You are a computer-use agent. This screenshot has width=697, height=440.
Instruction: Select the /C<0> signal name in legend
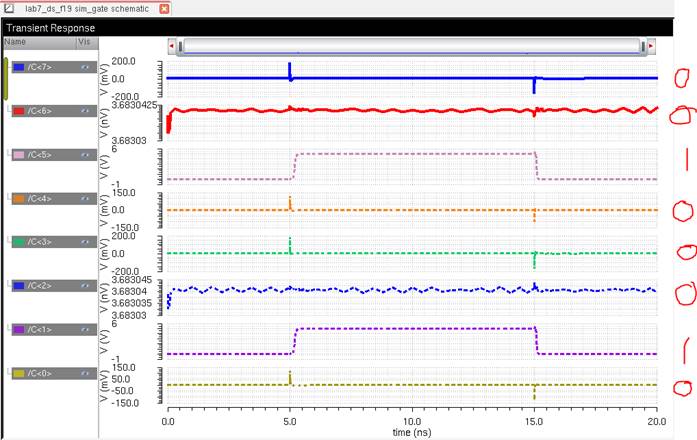40,373
